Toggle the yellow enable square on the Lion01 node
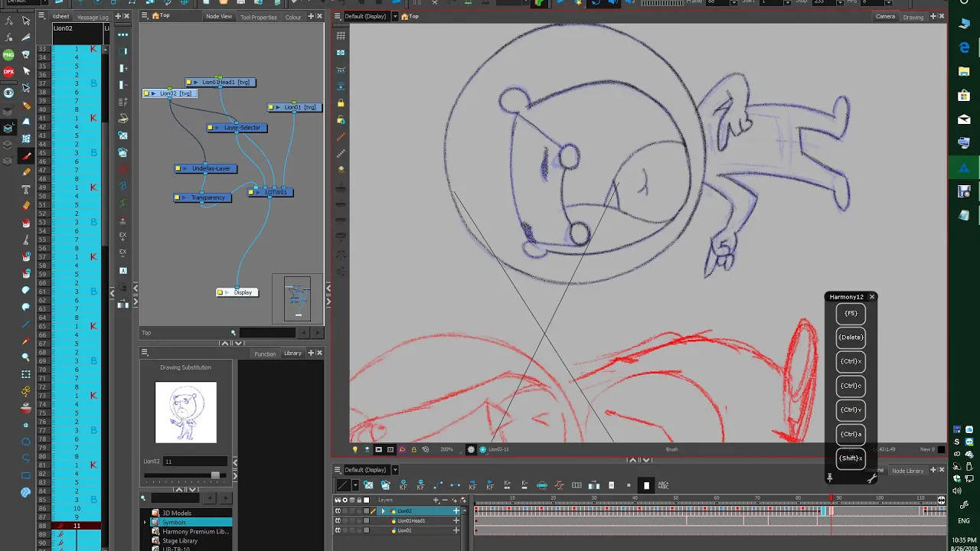Screen dimensions: 980x551 pos(270,107)
